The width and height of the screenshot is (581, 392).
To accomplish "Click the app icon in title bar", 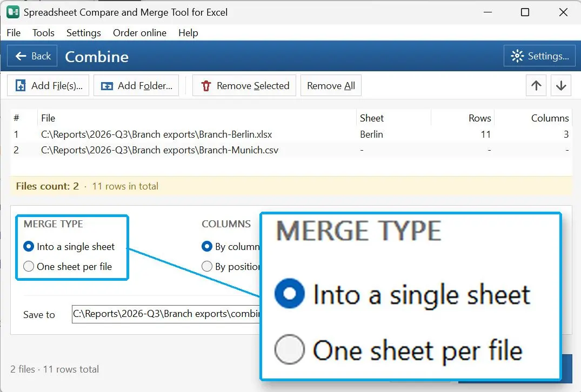I will [13, 12].
